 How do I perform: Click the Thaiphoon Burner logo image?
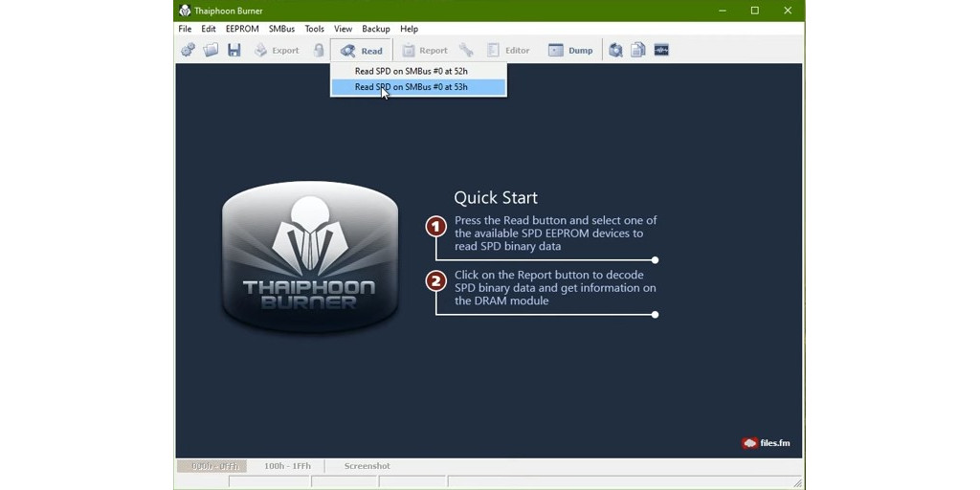click(310, 256)
